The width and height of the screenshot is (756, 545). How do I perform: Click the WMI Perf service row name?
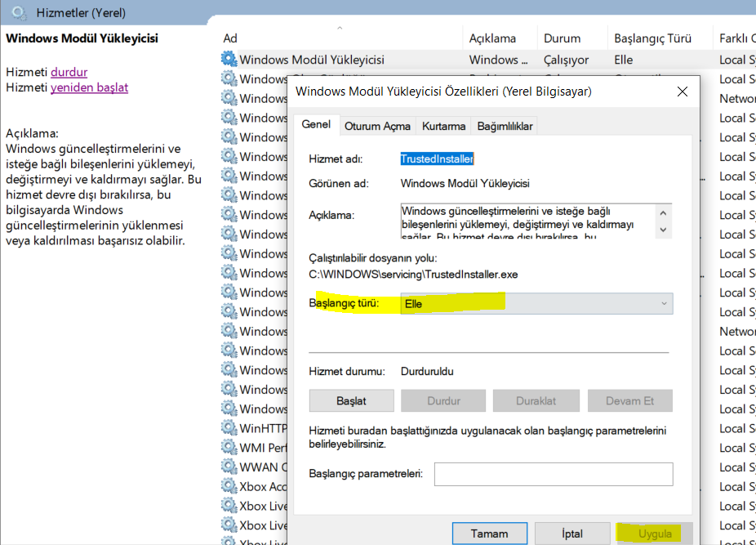tap(263, 448)
